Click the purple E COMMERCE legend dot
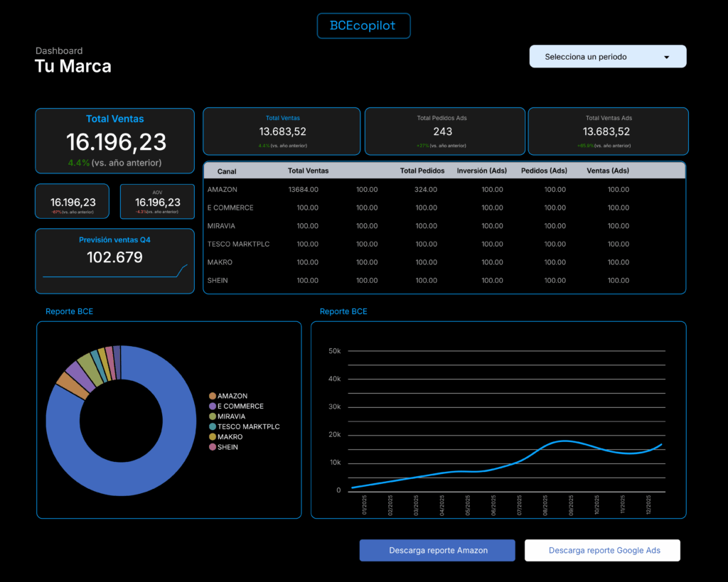Screen dimensions: 728x582 (213, 406)
